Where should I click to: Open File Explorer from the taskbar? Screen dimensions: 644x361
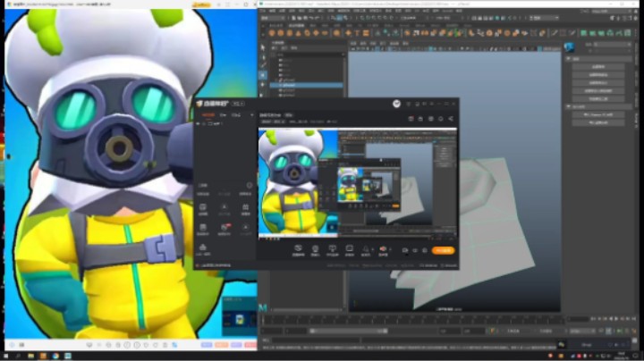point(30,356)
